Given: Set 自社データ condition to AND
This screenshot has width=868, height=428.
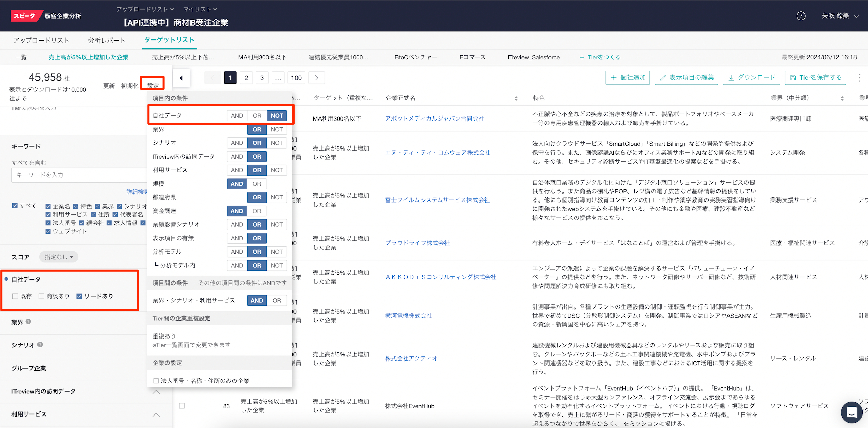Looking at the screenshot, I should 237,116.
